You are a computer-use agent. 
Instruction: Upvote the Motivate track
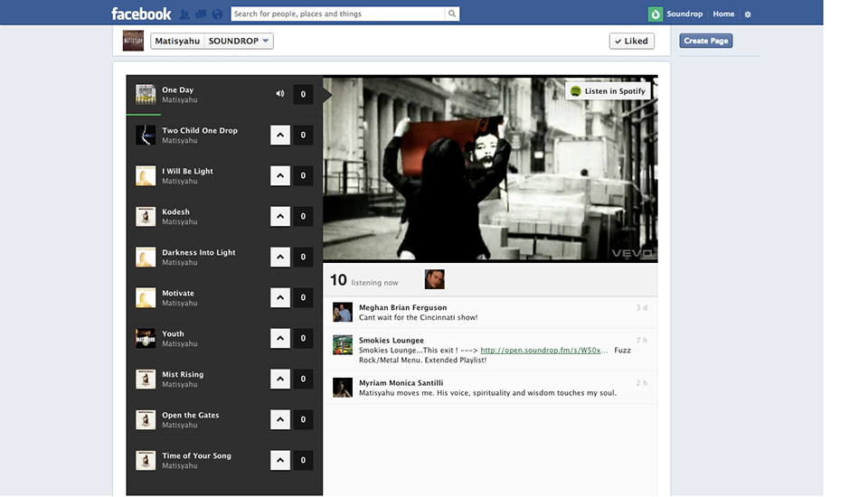click(x=280, y=298)
